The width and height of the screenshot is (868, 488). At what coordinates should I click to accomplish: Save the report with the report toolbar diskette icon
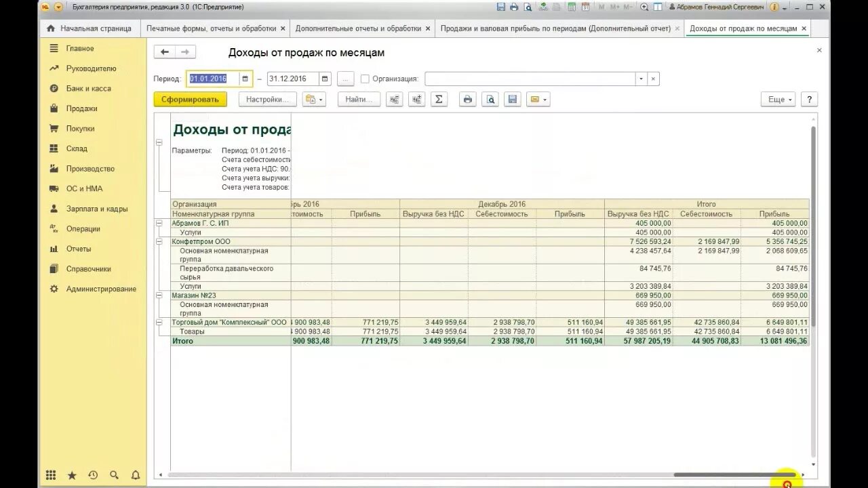[513, 100]
